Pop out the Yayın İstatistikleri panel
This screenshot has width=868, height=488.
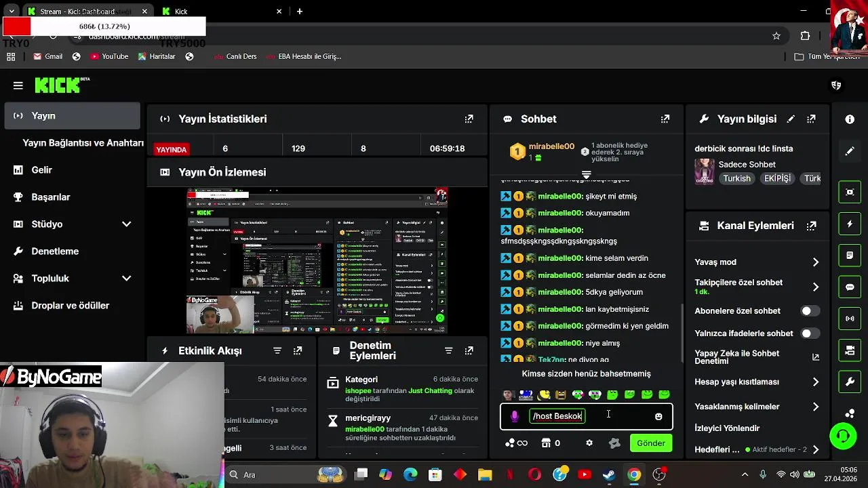coord(469,119)
